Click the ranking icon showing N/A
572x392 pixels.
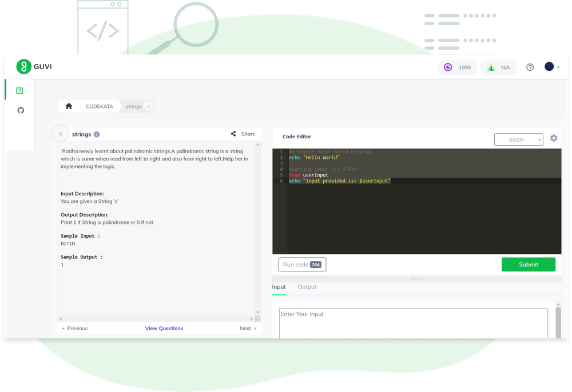pyautogui.click(x=497, y=67)
